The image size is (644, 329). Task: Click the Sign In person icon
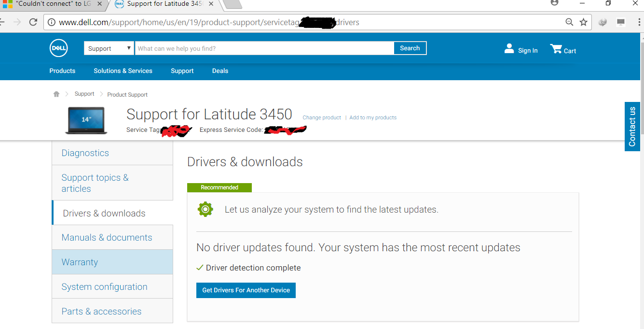click(x=509, y=48)
